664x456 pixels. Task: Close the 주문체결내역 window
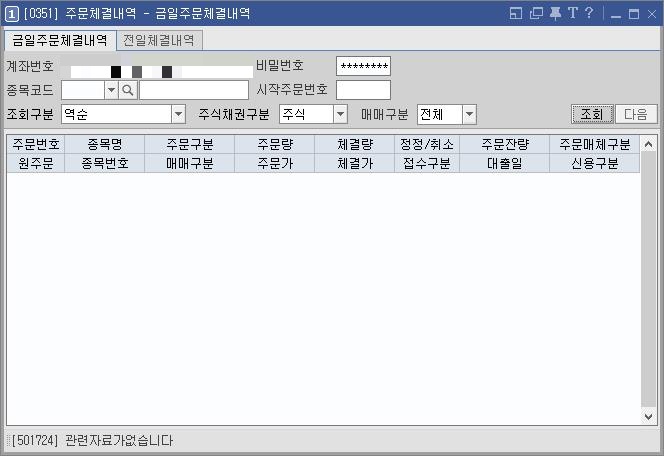point(652,14)
